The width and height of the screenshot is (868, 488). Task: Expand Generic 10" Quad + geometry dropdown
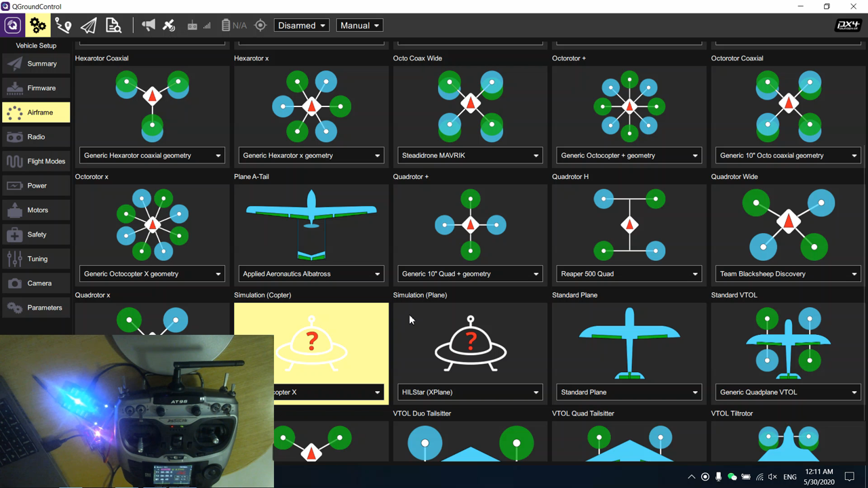pos(471,274)
